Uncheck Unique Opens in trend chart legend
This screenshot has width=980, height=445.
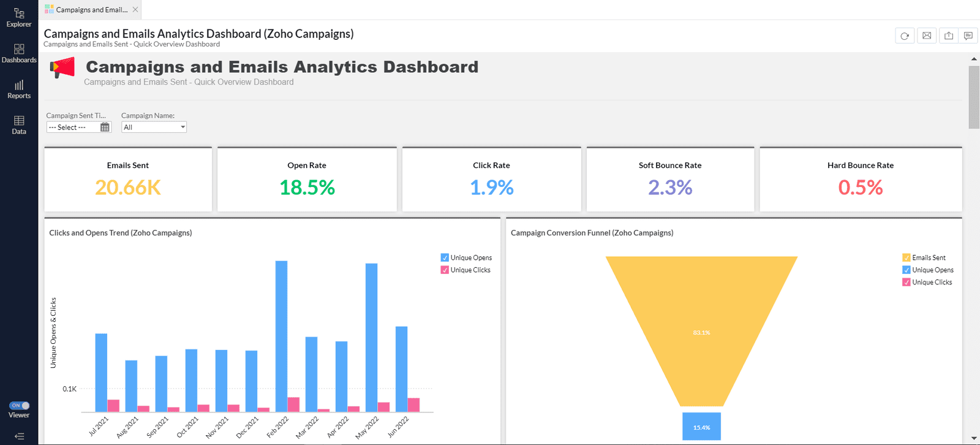(x=445, y=258)
